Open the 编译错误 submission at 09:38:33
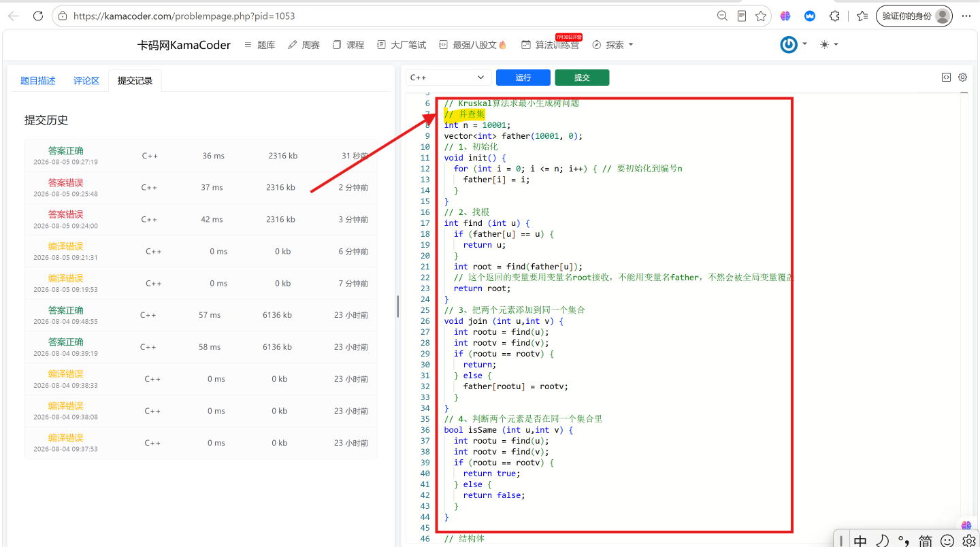Screen dimensions: 980x547 tap(201, 379)
